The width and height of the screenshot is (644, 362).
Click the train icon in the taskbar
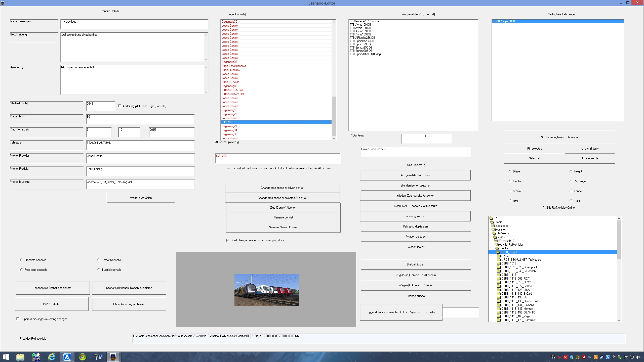113,357
